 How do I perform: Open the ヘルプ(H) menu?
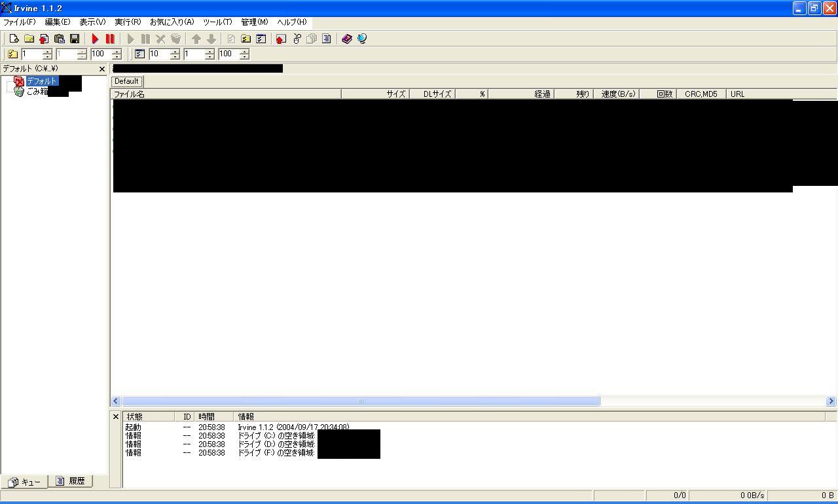click(x=292, y=22)
